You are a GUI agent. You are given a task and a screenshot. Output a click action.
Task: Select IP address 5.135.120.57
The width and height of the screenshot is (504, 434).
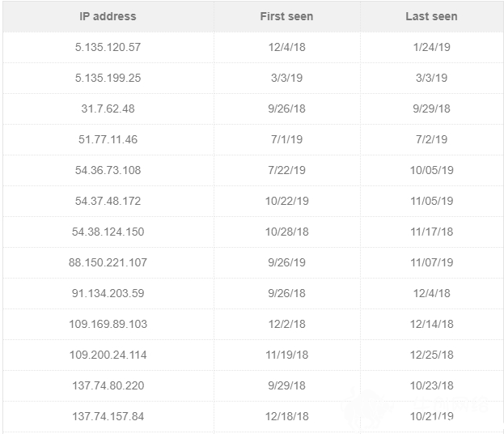coord(108,47)
